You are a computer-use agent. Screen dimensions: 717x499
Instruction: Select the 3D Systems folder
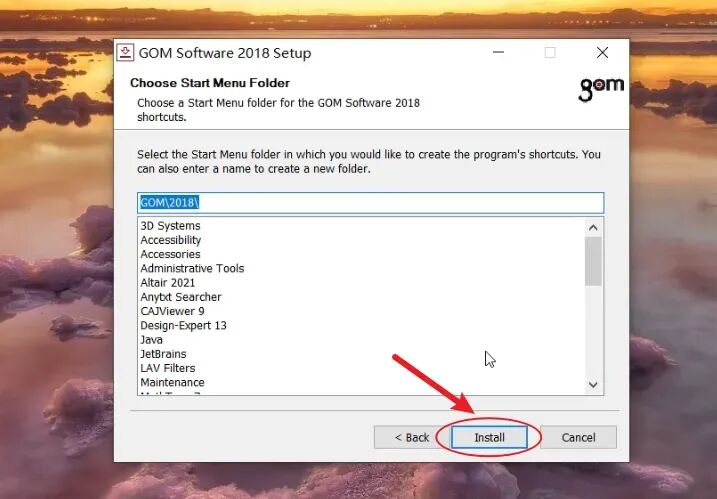(170, 226)
